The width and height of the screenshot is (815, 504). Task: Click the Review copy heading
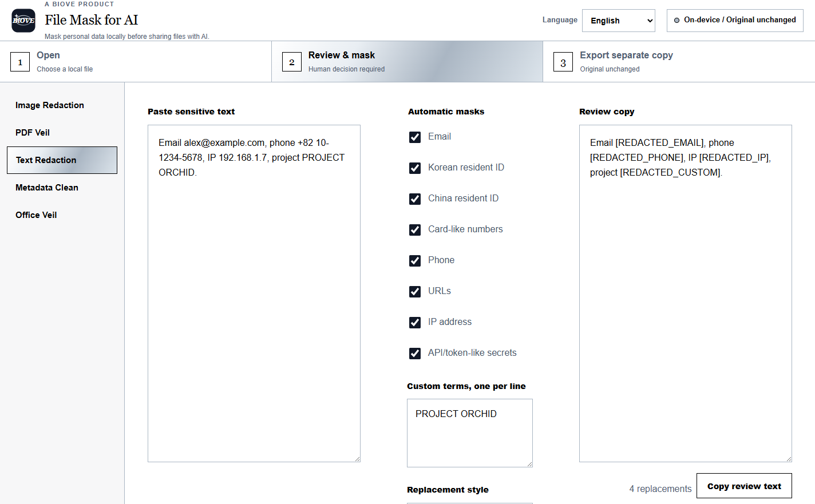click(607, 112)
